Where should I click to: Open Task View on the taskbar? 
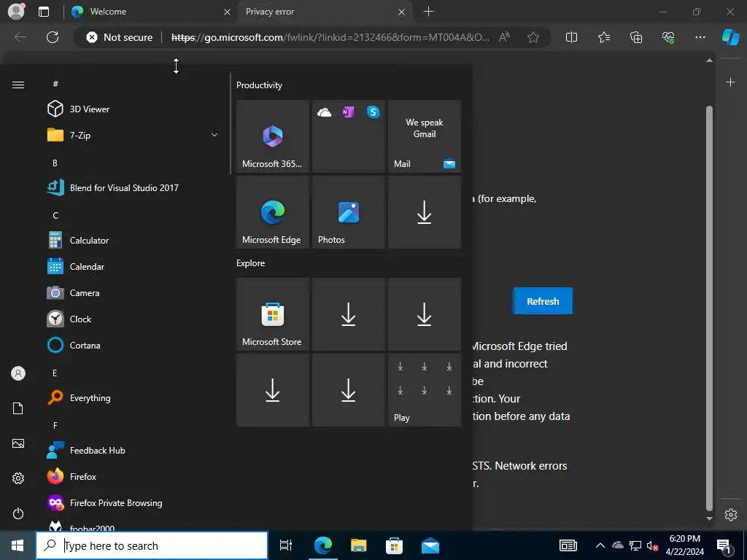tap(286, 545)
